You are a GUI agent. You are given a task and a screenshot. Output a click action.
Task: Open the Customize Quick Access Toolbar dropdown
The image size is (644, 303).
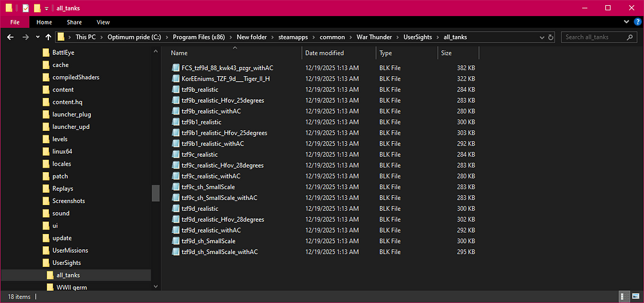[46, 8]
